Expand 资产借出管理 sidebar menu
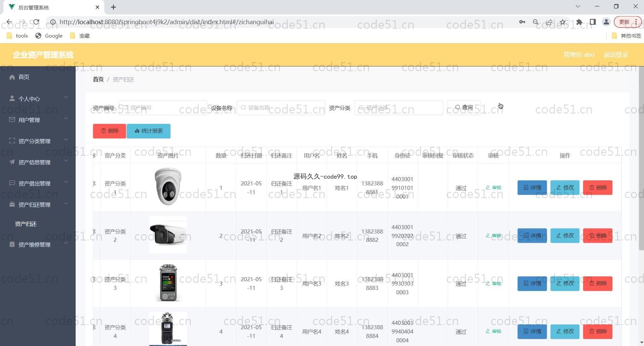644x346 pixels. point(38,183)
